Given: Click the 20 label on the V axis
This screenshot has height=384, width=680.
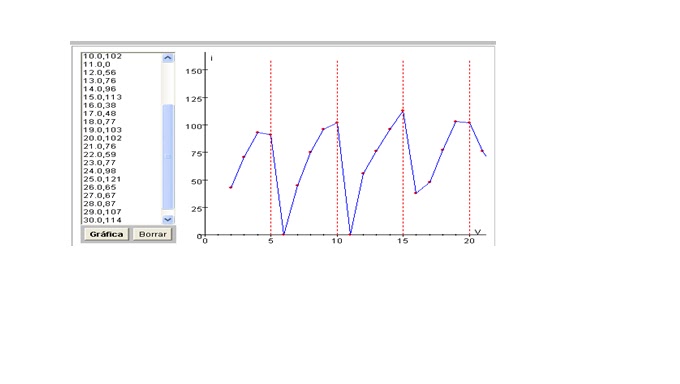Looking at the screenshot, I should 469,241.
